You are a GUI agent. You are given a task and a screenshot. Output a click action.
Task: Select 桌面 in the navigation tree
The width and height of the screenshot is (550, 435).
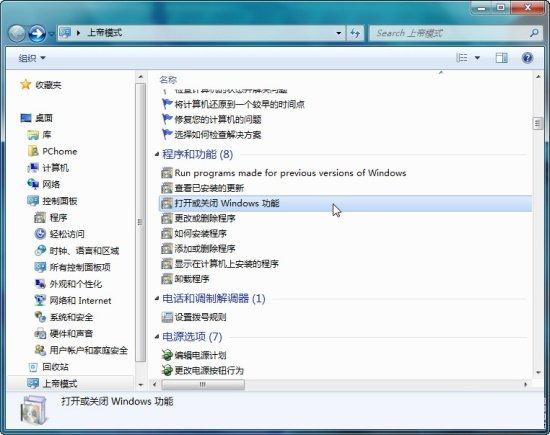click(44, 118)
